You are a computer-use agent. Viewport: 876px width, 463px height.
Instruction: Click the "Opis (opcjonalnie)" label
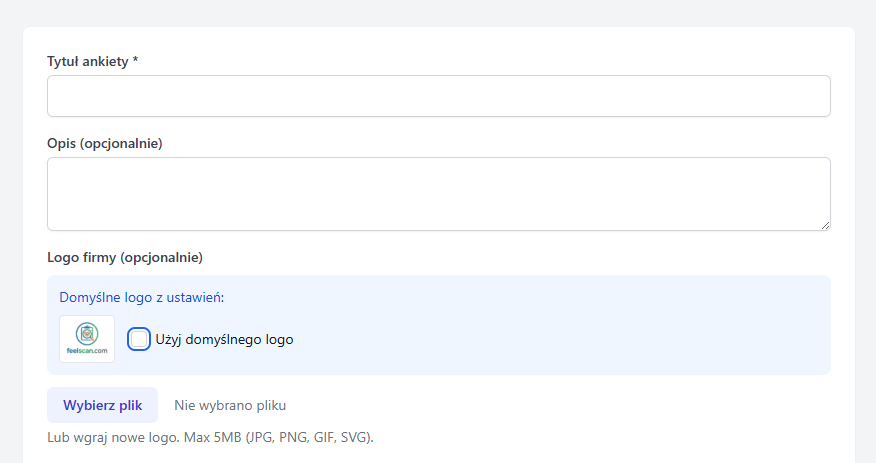pos(105,144)
